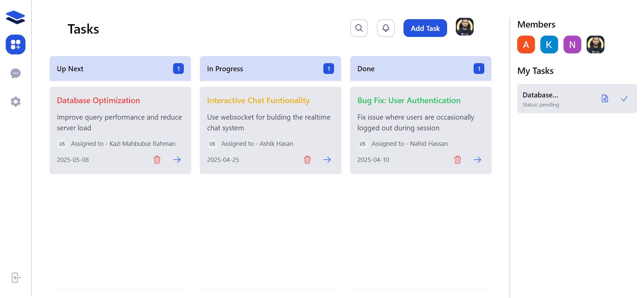Viewport: 644px width, 298px height.
Task: Click the Done column count badge
Action: [x=479, y=69]
